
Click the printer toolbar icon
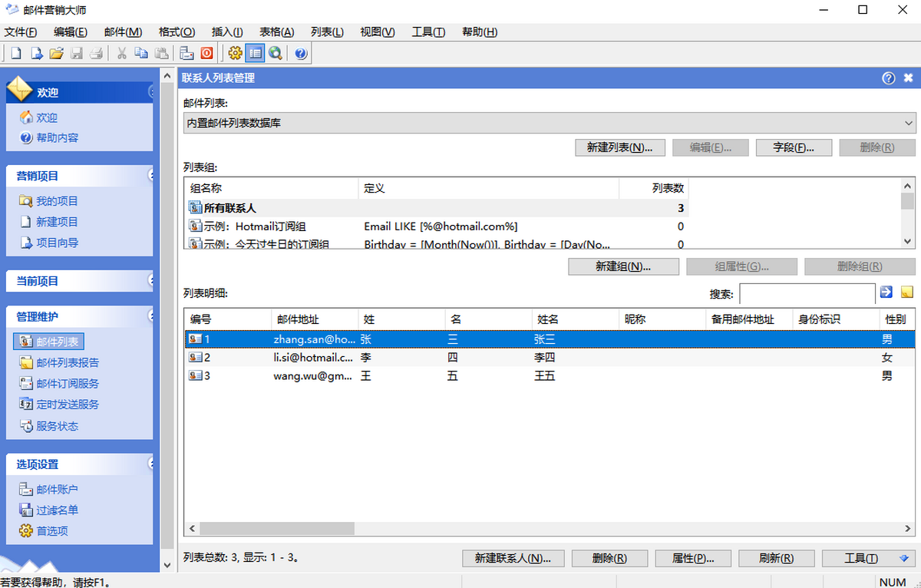point(96,53)
